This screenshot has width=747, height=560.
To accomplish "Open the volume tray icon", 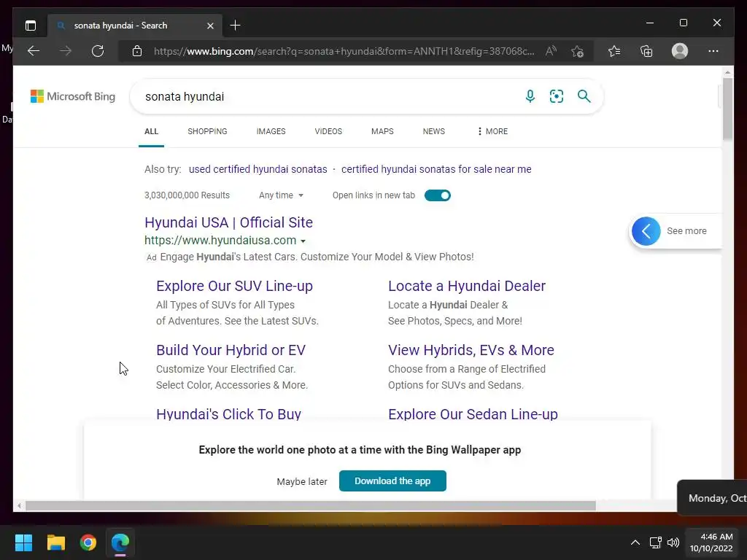I will [x=673, y=542].
